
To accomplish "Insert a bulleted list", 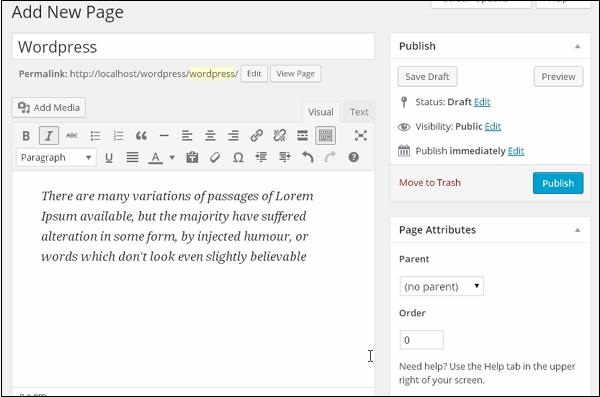I will [95, 136].
